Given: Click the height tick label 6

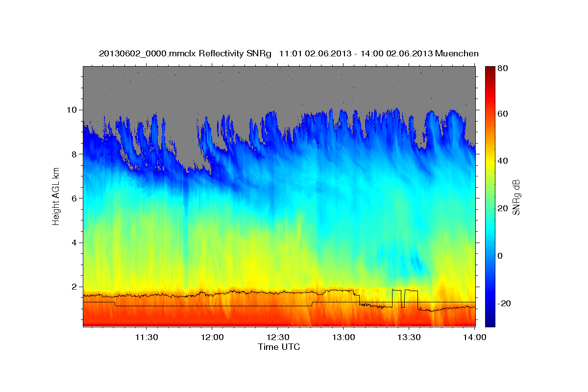Looking at the screenshot, I should coord(75,198).
